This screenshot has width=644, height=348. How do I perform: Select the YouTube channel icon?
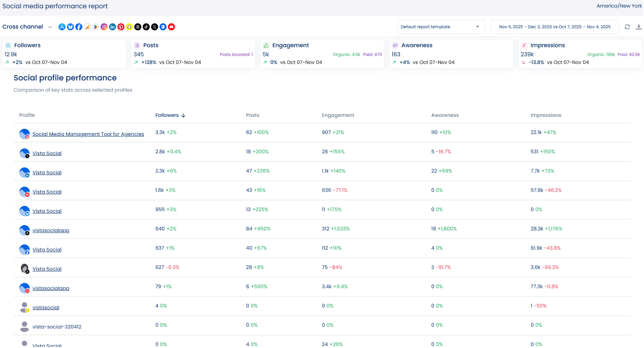[x=171, y=27]
